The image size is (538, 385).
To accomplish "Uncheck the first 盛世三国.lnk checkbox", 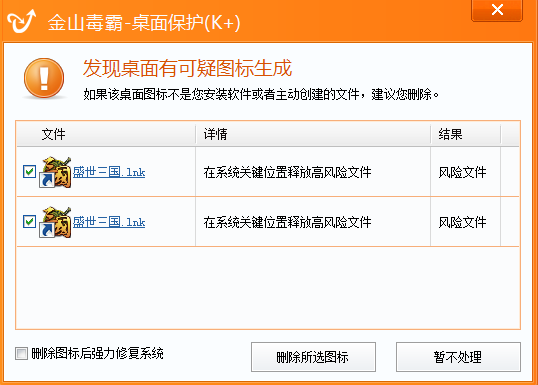I will [30, 171].
